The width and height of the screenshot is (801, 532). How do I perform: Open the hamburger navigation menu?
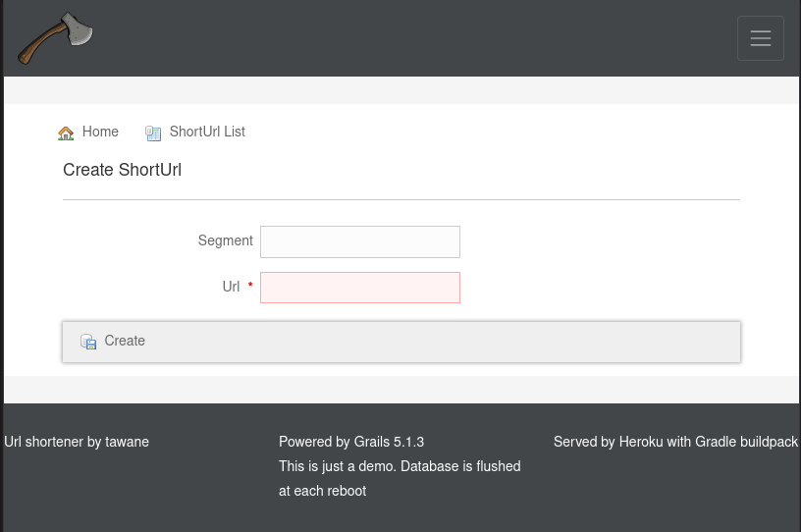pyautogui.click(x=760, y=38)
